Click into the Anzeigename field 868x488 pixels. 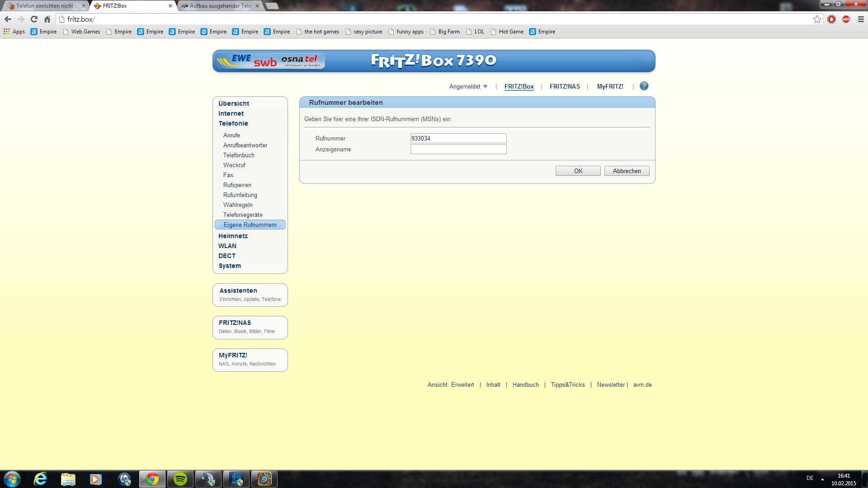[458, 149]
